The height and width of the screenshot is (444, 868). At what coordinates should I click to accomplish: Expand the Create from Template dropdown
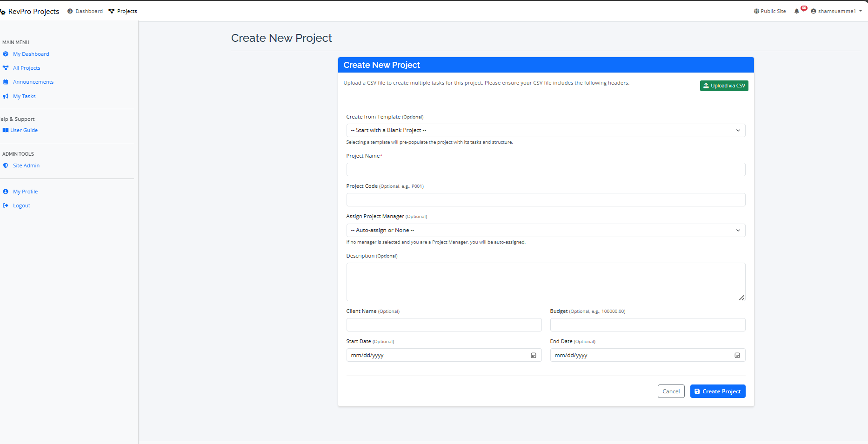[545, 130]
